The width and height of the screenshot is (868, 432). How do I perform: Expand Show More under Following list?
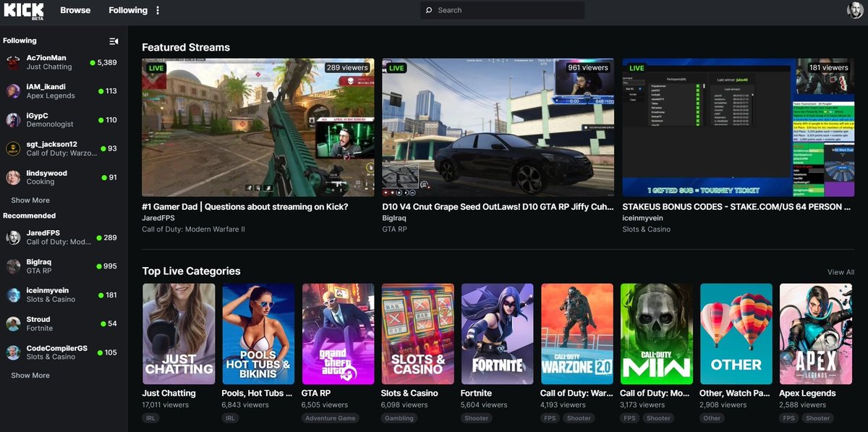[30, 200]
